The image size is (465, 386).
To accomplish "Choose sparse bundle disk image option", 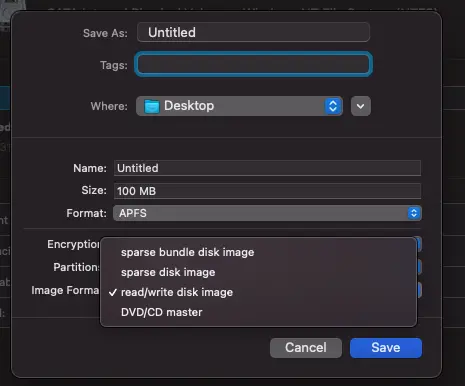I will (258, 252).
